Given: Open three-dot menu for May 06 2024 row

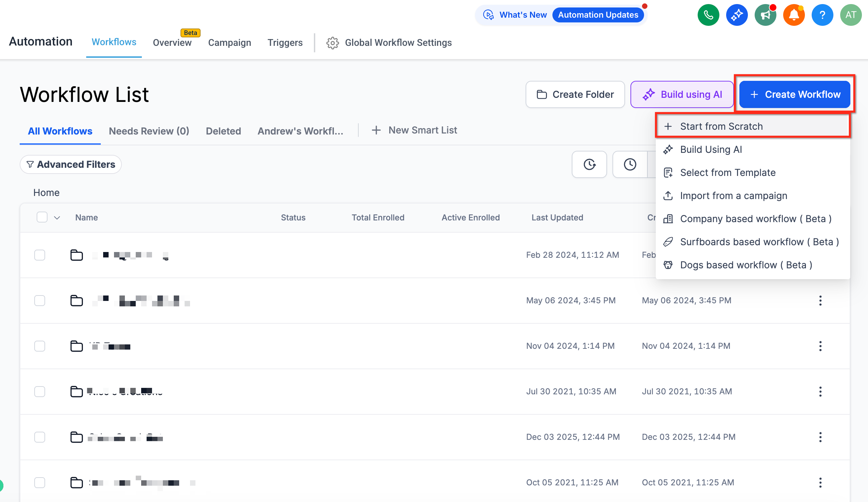Looking at the screenshot, I should (x=820, y=301).
